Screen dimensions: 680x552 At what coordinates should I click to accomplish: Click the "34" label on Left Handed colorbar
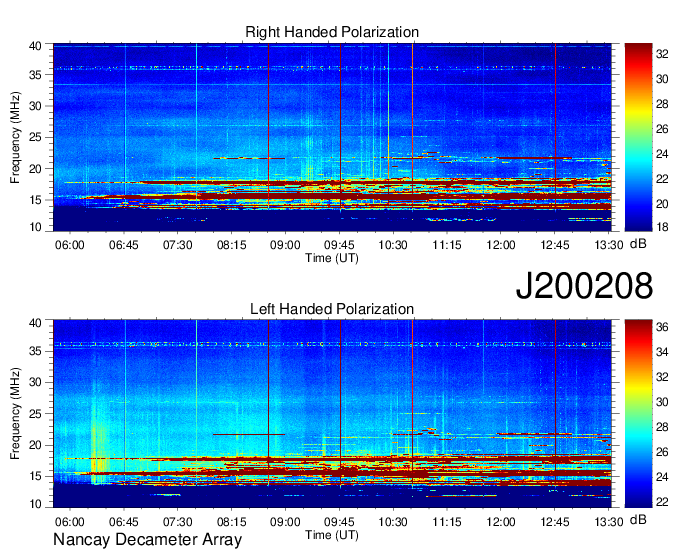pos(662,352)
